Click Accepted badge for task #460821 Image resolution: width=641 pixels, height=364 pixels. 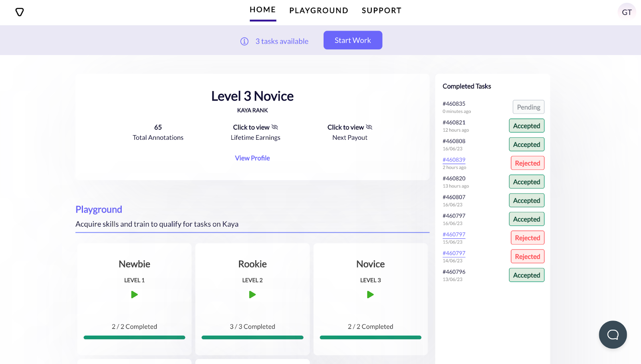tap(527, 126)
